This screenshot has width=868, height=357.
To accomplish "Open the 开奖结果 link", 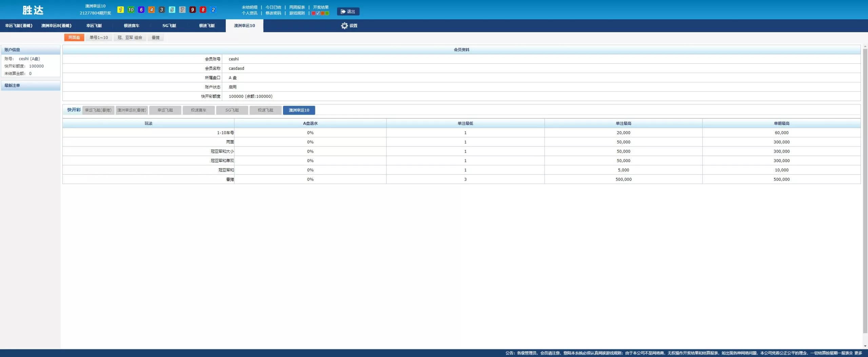I will click(320, 7).
